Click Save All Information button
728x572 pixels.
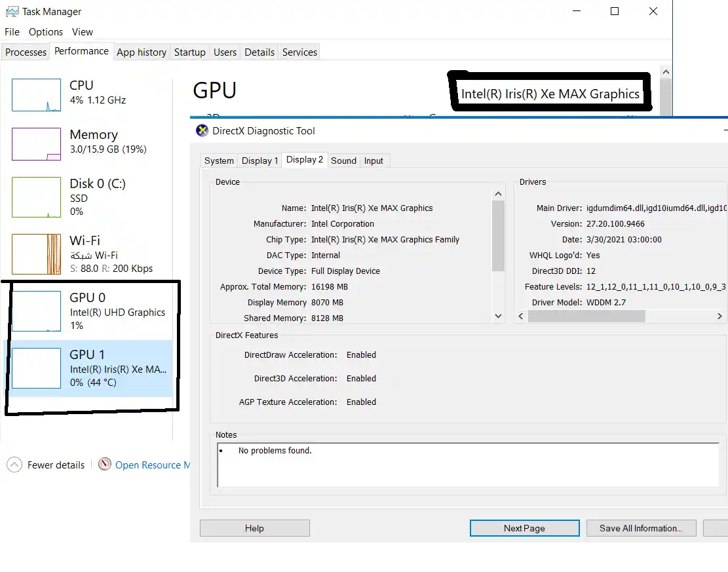click(x=641, y=528)
